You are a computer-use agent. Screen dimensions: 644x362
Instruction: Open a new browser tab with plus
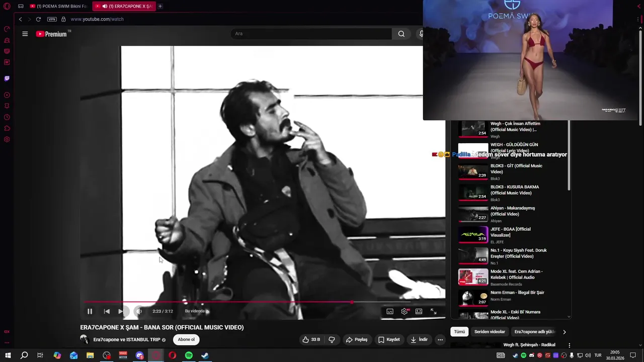(x=160, y=7)
